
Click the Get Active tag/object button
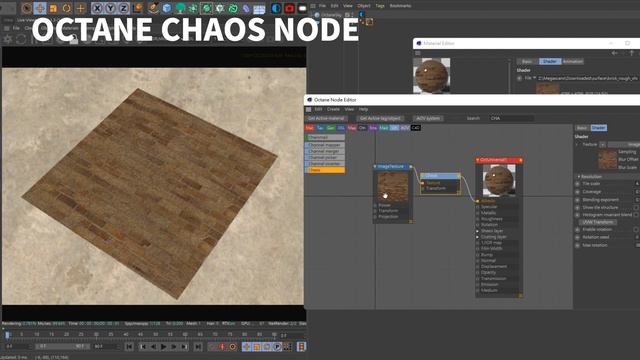click(380, 118)
